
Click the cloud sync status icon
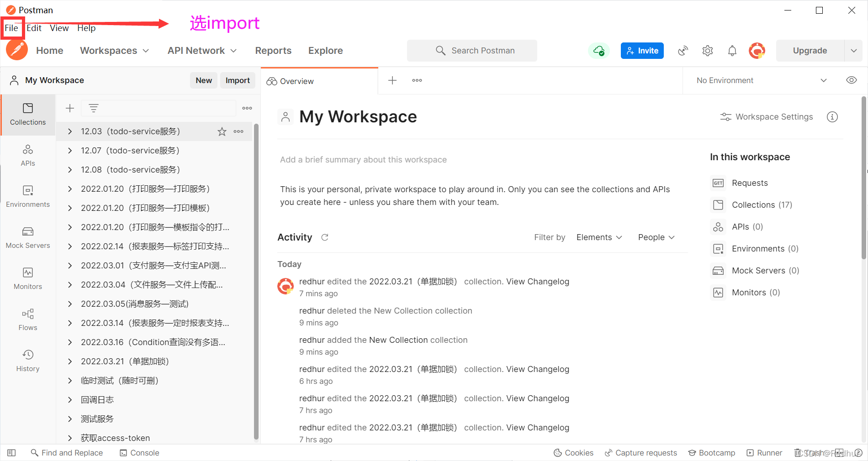point(598,51)
